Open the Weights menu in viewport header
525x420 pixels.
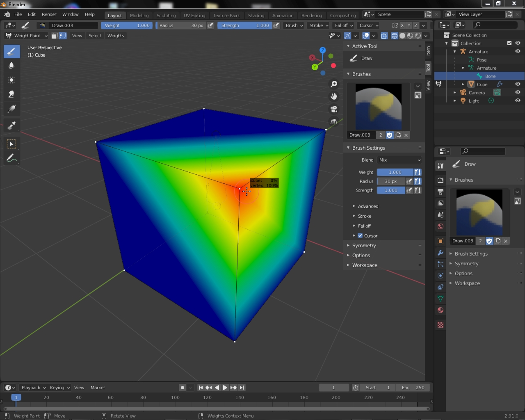(x=116, y=36)
